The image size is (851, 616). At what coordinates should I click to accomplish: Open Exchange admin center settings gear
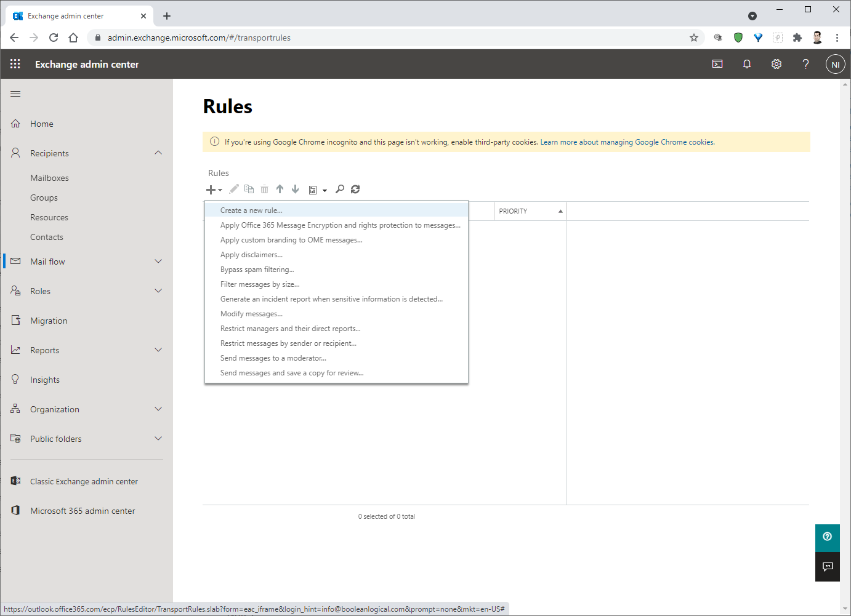[x=776, y=64]
